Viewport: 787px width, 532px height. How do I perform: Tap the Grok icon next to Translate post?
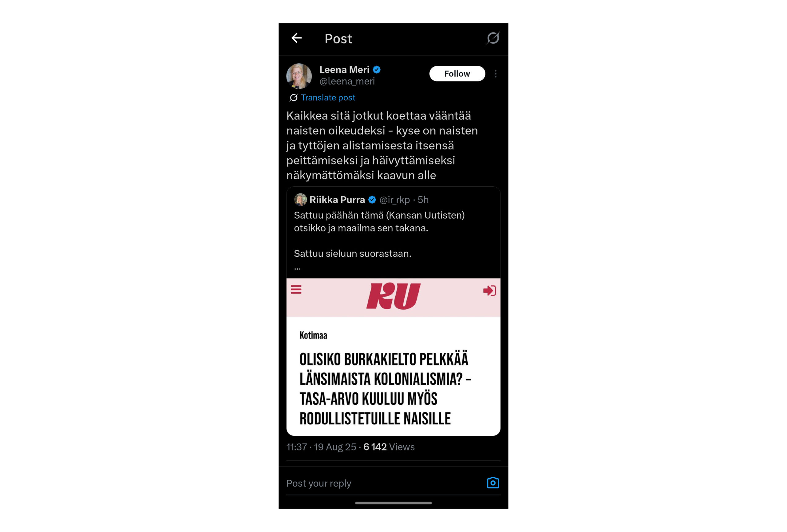click(x=294, y=97)
